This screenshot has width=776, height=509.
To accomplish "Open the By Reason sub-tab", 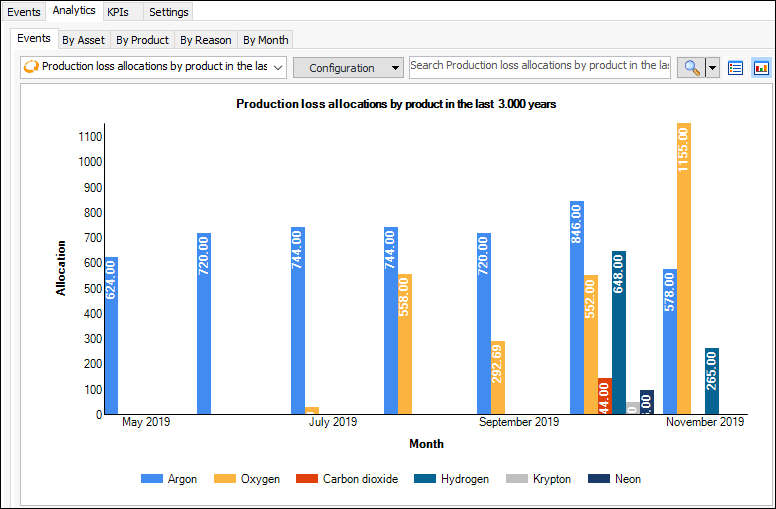I will pyautogui.click(x=205, y=40).
